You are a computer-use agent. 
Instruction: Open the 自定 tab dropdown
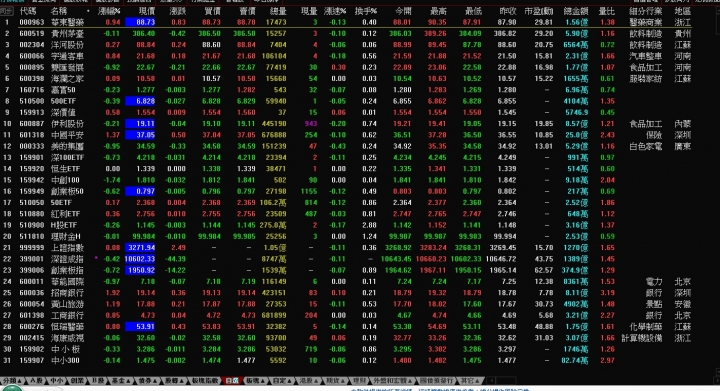[282, 380]
